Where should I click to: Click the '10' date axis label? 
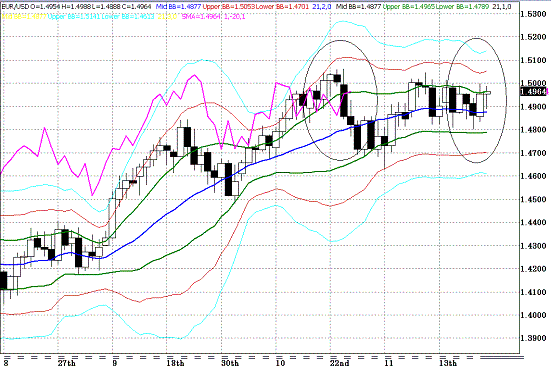280,363
